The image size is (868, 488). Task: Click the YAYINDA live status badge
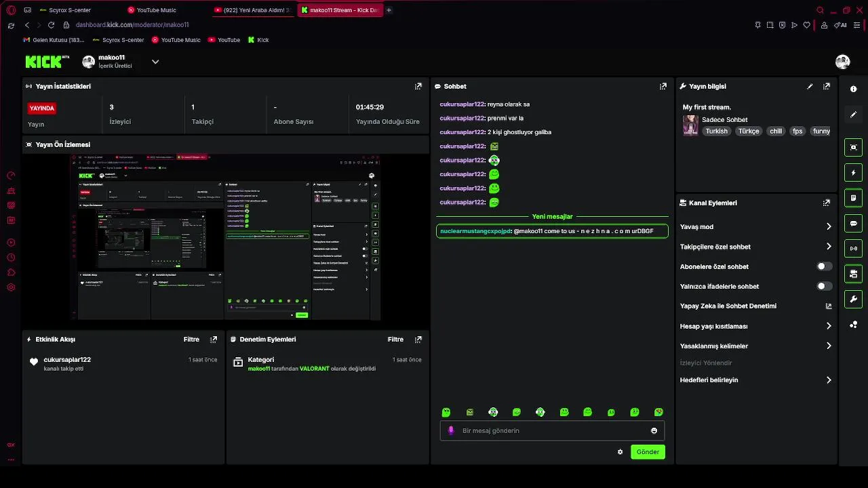pyautogui.click(x=42, y=108)
